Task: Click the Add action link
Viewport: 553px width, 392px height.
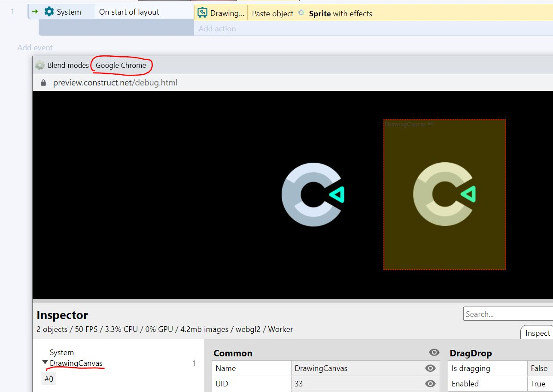Action: pos(217,29)
